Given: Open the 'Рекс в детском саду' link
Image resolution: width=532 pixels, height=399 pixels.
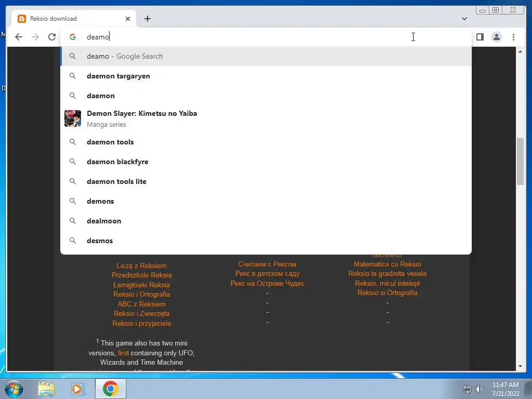Looking at the screenshot, I should click(268, 273).
